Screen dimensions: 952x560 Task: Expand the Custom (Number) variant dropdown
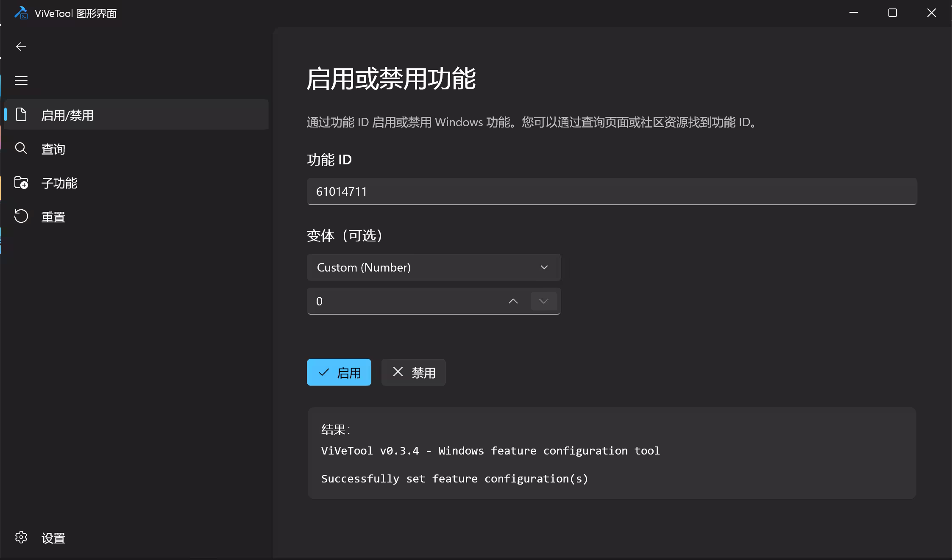point(434,267)
